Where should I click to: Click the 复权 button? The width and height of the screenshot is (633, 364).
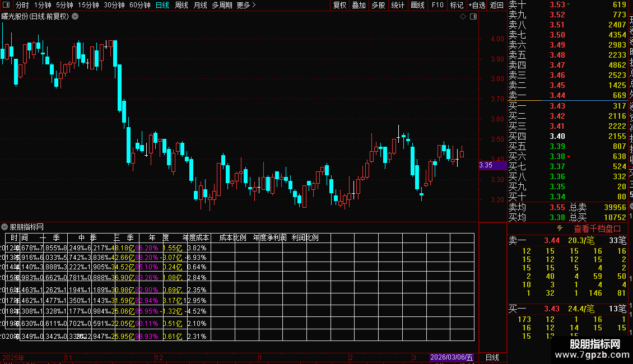click(339, 5)
